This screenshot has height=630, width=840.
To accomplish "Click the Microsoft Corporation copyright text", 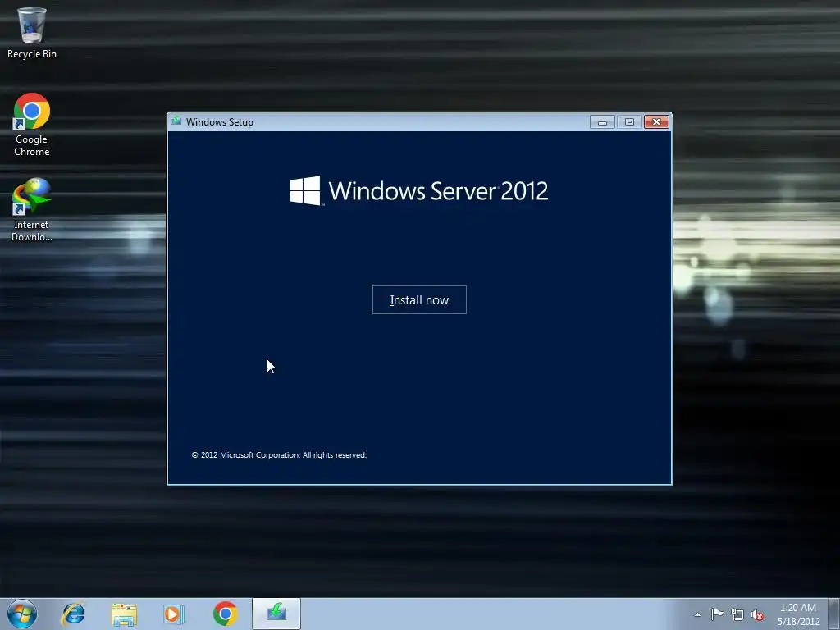I will (x=279, y=454).
